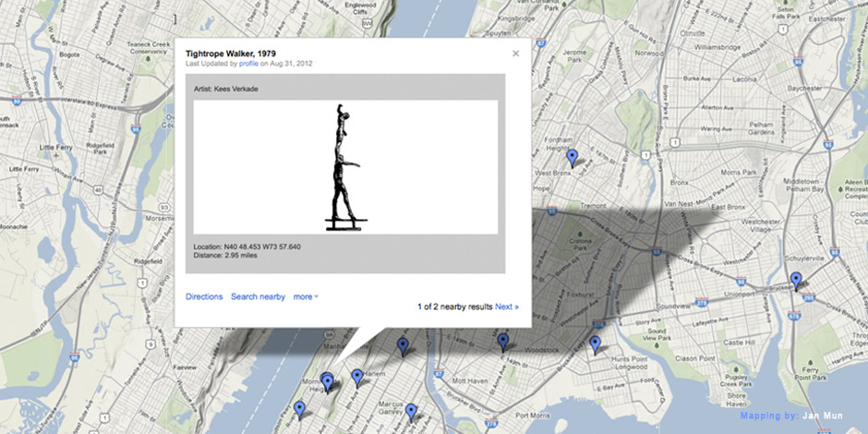Click the Crotona Park map label
Screen dimensions: 868x434
point(580,245)
